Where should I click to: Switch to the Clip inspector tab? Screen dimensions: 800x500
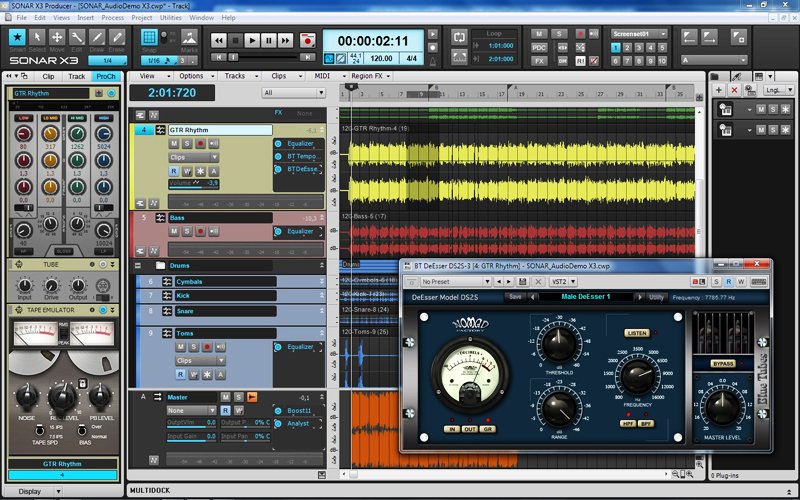(48, 77)
